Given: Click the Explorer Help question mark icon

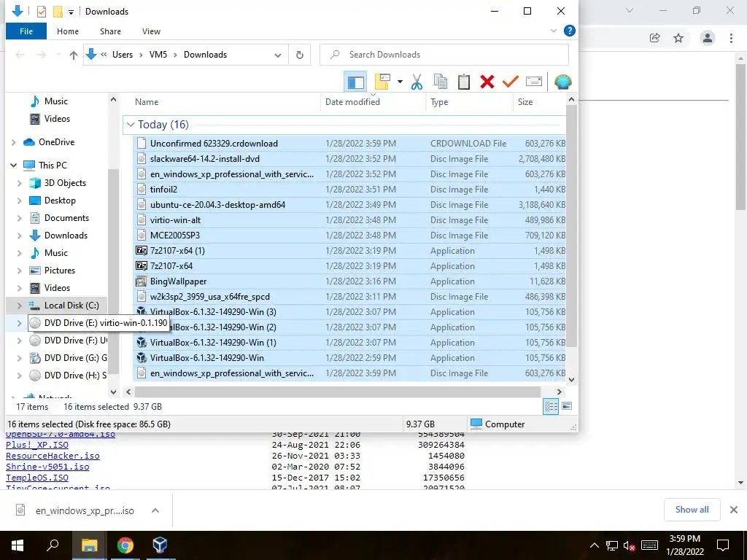Looking at the screenshot, I should pos(569,31).
